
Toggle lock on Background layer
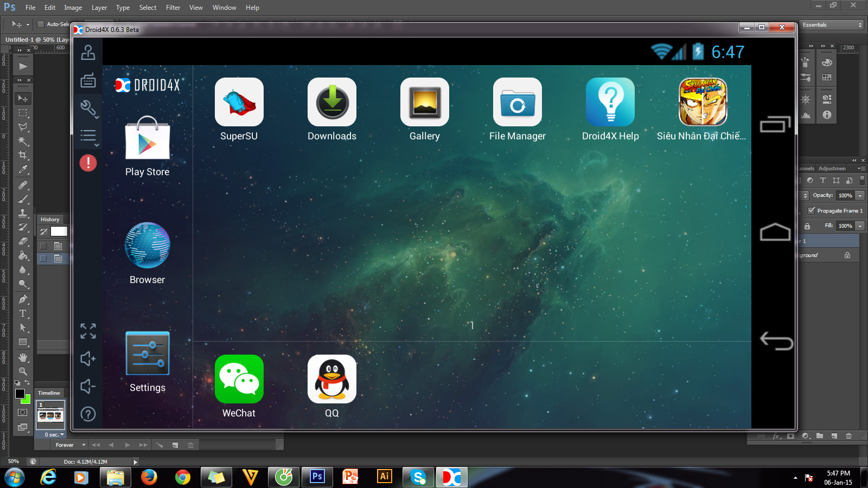[847, 255]
